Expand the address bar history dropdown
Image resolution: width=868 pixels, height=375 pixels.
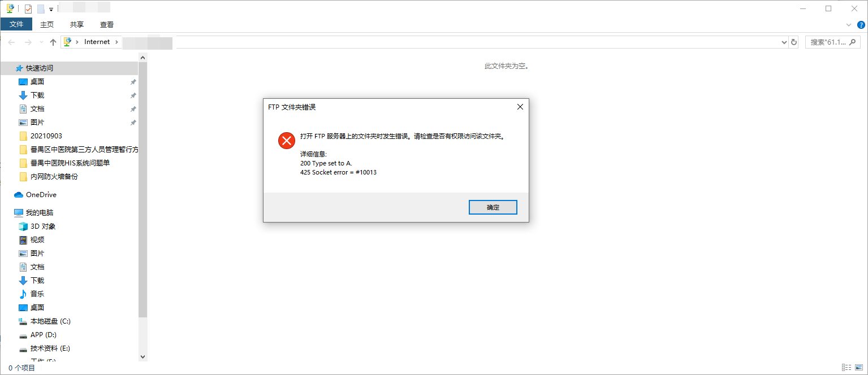(x=784, y=42)
